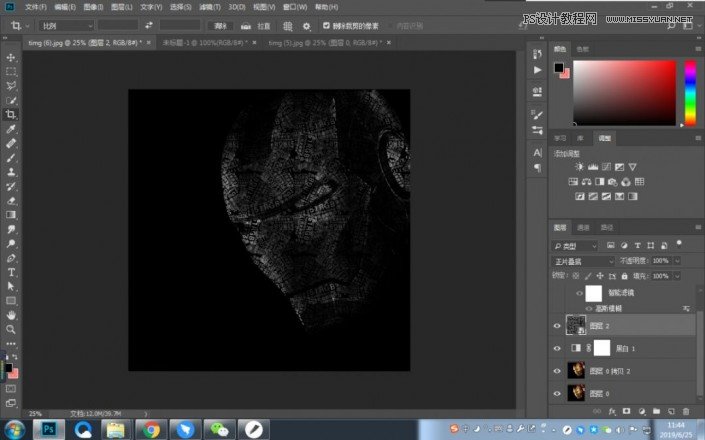Select the Smudge tool
This screenshot has height=440, width=705.
(11, 229)
